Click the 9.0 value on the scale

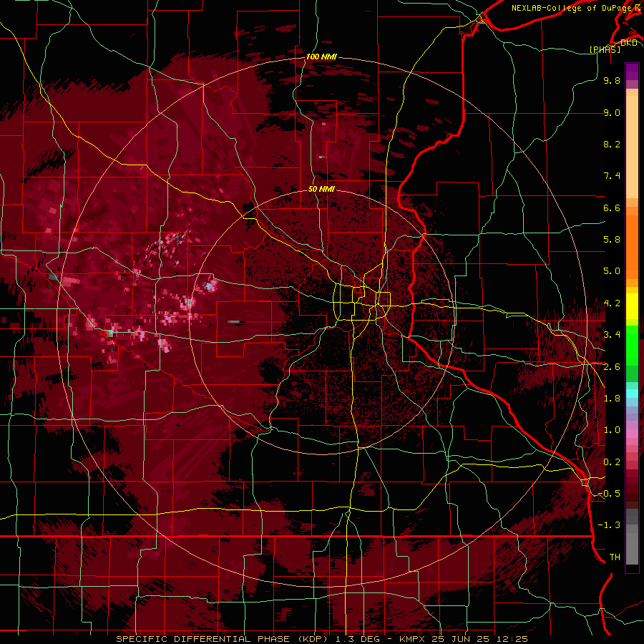coord(612,112)
